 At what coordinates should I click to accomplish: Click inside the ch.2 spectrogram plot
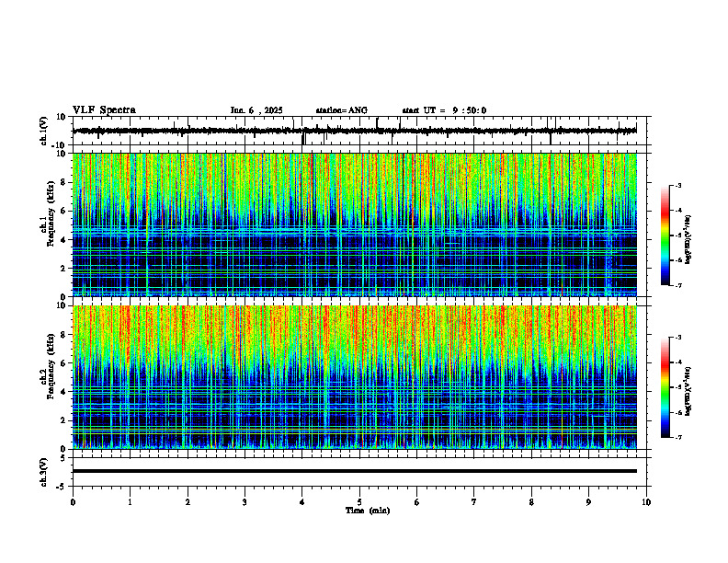click(355, 377)
